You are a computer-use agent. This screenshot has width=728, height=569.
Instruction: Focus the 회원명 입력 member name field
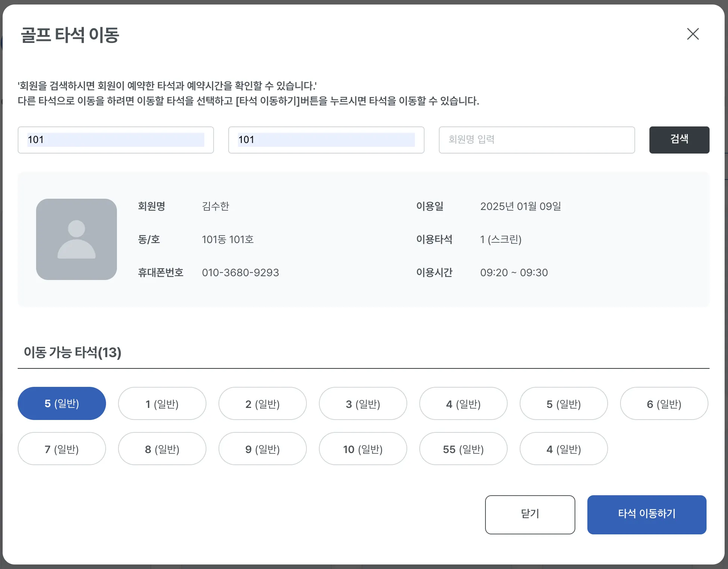[x=537, y=140]
